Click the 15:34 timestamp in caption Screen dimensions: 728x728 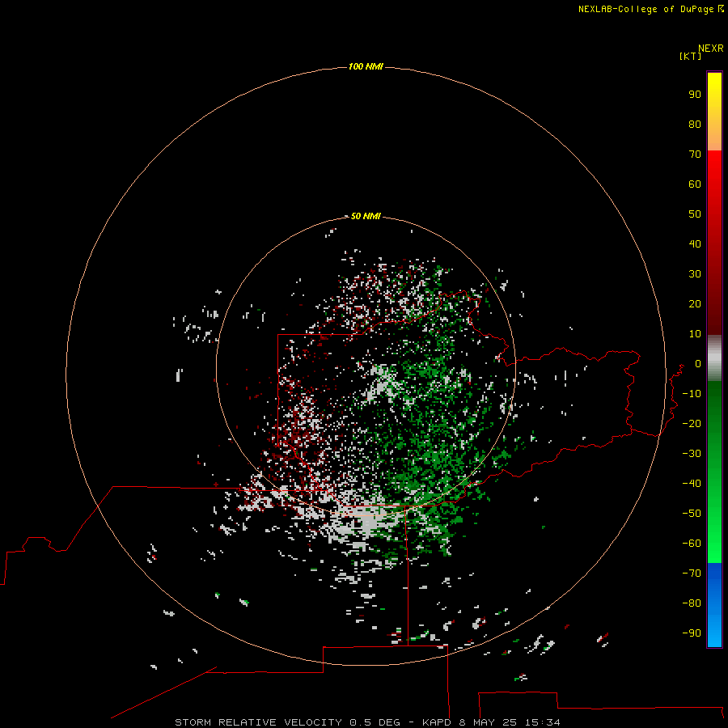tap(542, 722)
